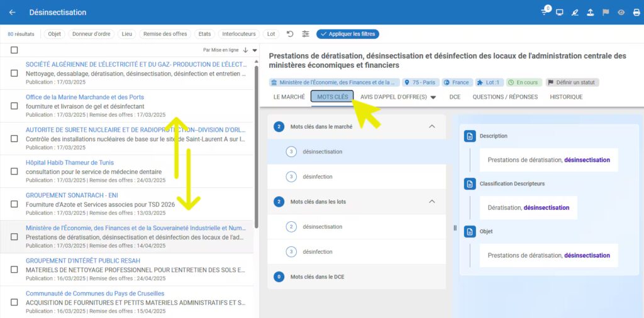Open advanced filter settings sliders icon

click(x=306, y=34)
